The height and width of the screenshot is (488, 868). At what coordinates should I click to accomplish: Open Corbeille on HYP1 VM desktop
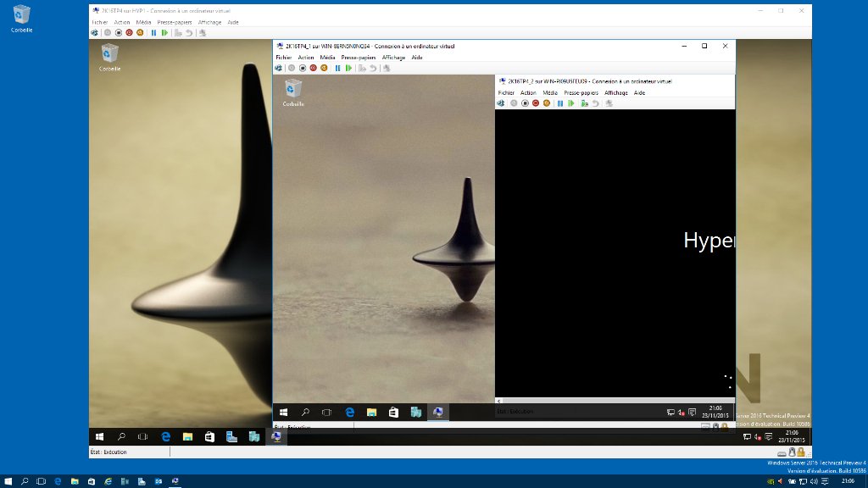[x=109, y=58]
